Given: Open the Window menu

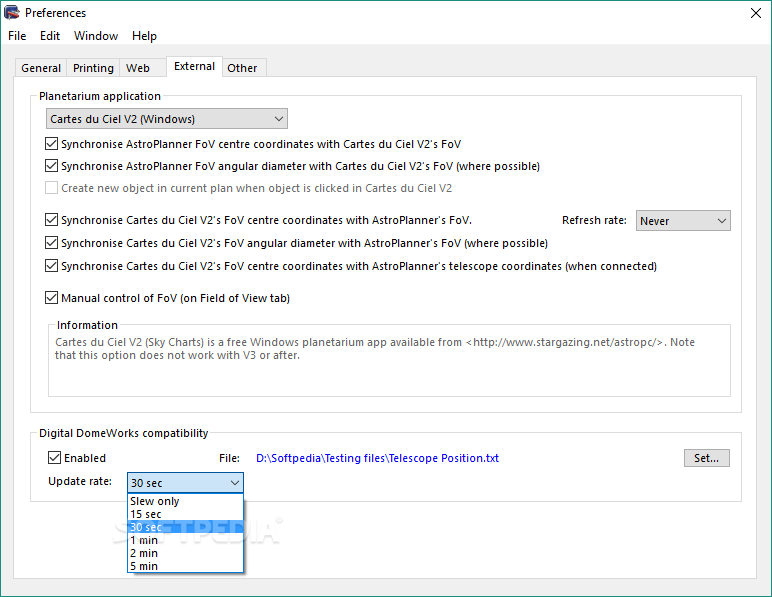Looking at the screenshot, I should pos(96,36).
